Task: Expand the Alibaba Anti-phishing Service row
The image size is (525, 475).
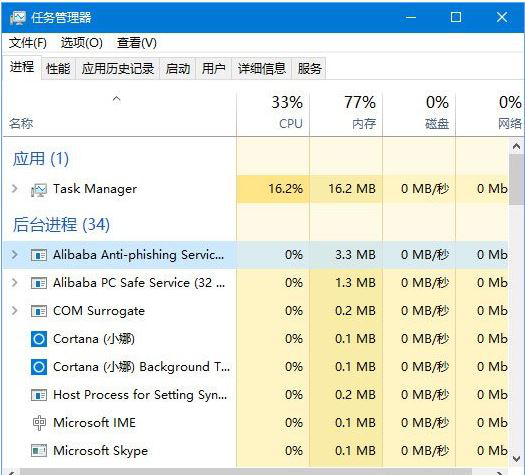Action: (x=14, y=255)
